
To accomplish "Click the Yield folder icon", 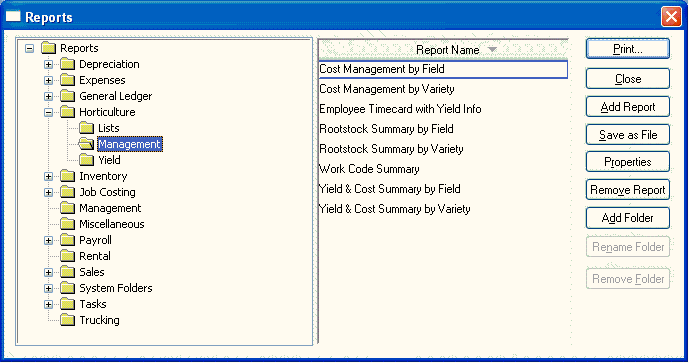I will [87, 160].
